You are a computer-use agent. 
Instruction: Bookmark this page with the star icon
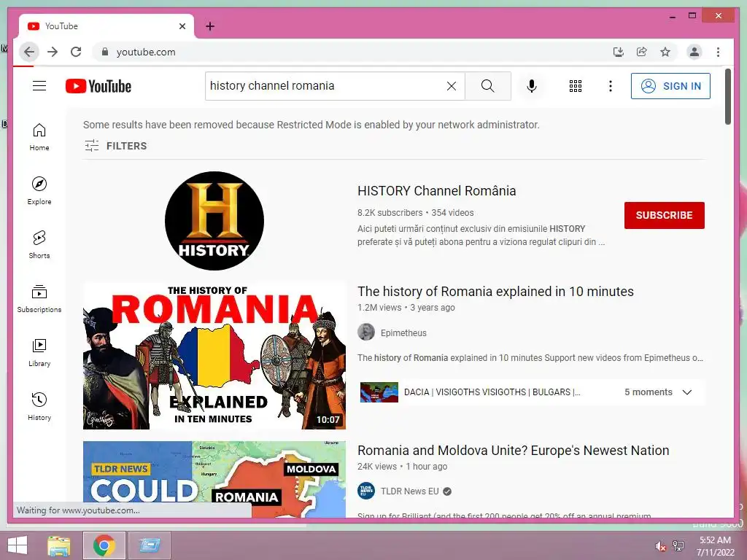[x=665, y=52]
